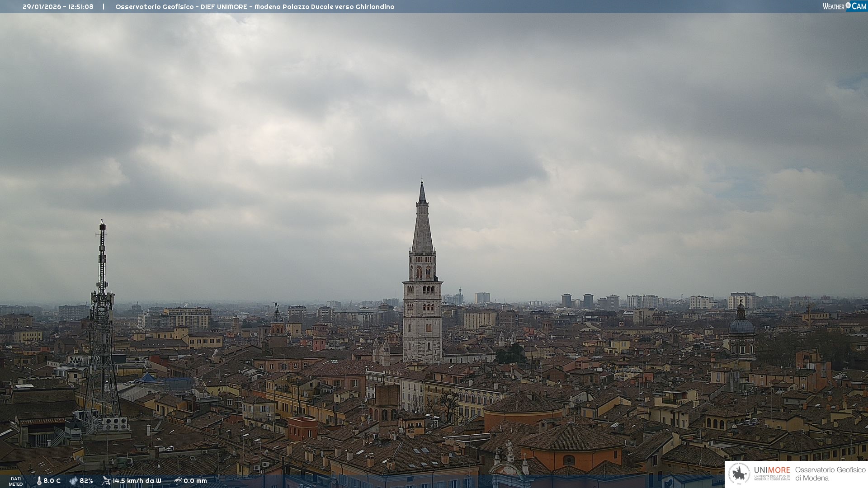Click the humidity water droplets icon

point(73,481)
